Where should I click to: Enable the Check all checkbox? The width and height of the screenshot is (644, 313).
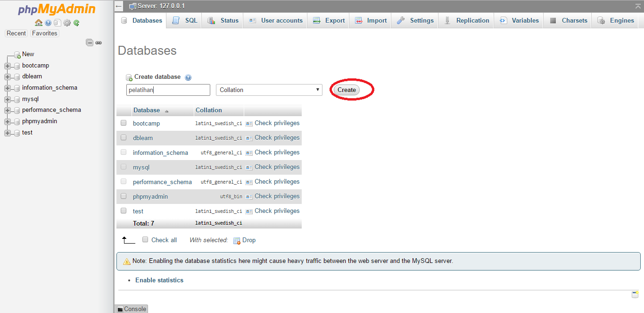(145, 239)
